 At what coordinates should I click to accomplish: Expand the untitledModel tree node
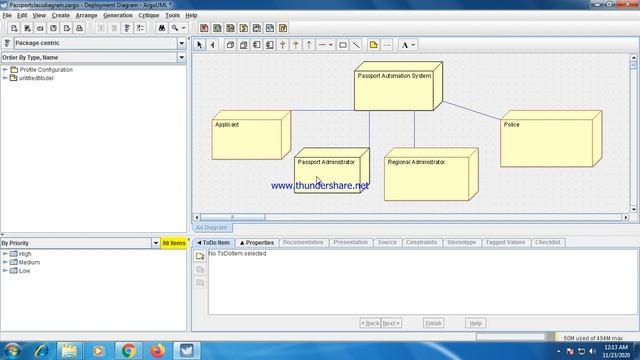pyautogui.click(x=5, y=78)
